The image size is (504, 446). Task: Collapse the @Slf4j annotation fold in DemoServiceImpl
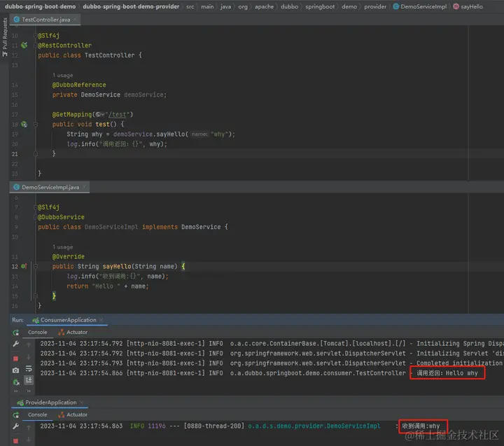[36, 207]
